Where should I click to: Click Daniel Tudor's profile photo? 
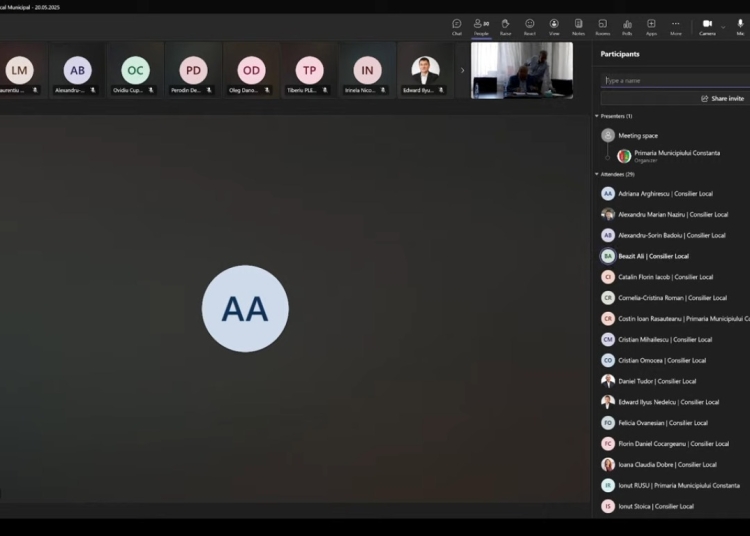coord(608,381)
